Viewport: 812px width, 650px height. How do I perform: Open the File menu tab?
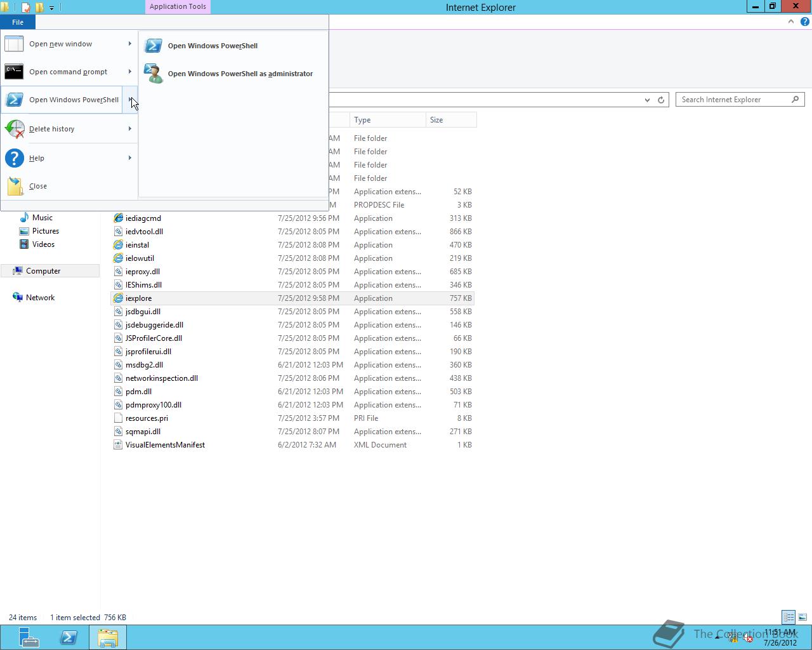click(x=18, y=22)
